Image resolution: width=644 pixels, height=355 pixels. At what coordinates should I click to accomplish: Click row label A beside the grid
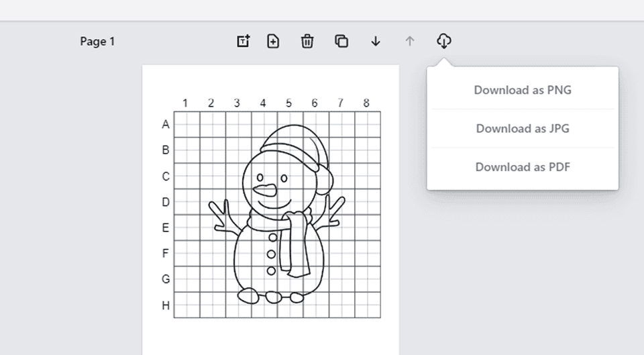[x=166, y=124]
